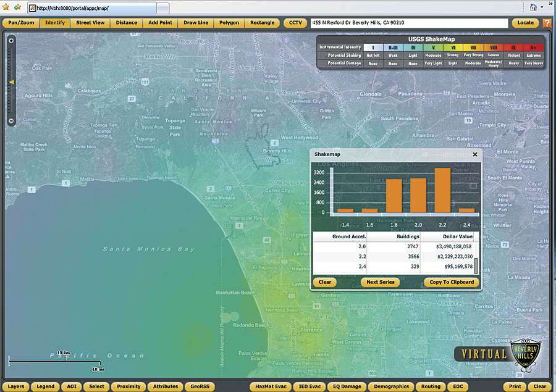This screenshot has width=556, height=392.
Task: Click Copy To Clipboard button
Action: point(452,282)
